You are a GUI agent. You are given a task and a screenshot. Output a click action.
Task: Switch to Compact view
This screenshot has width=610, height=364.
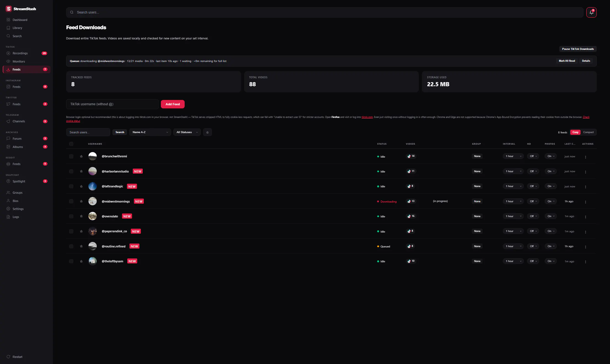click(x=588, y=132)
